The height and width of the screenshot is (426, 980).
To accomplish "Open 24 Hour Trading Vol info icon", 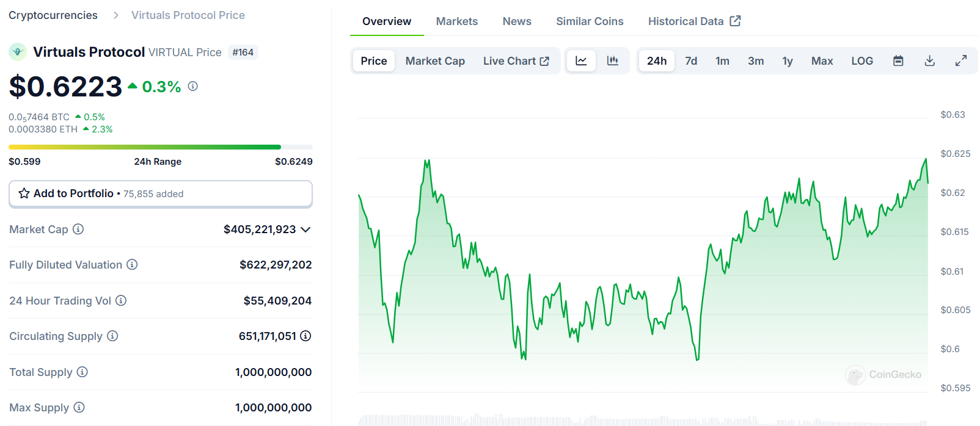I will (121, 300).
